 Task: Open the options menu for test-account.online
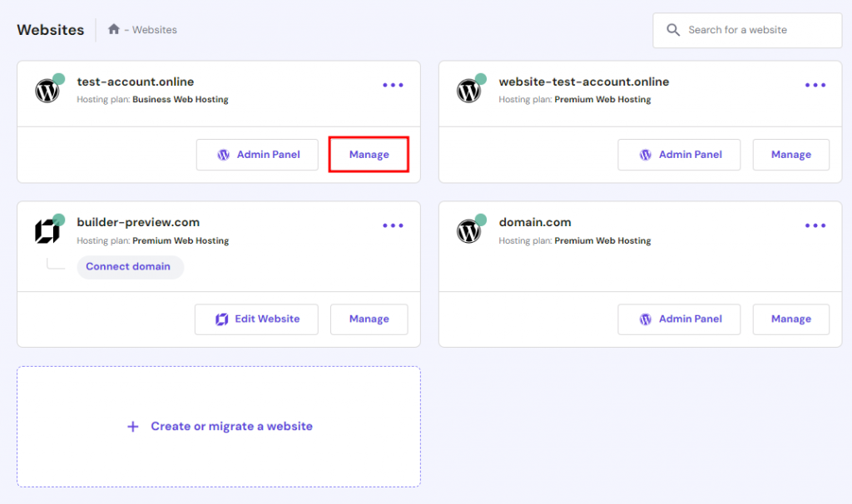pyautogui.click(x=392, y=84)
